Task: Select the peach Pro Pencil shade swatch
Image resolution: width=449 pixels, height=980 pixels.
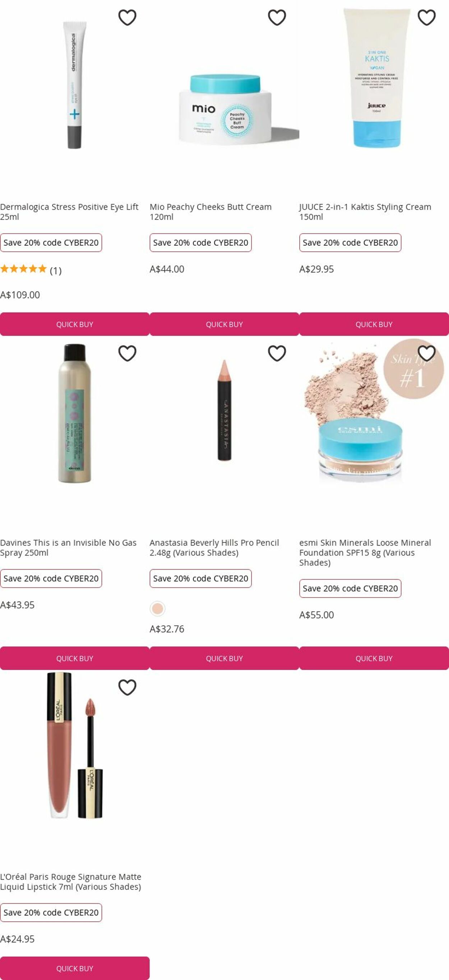Action: click(x=157, y=608)
